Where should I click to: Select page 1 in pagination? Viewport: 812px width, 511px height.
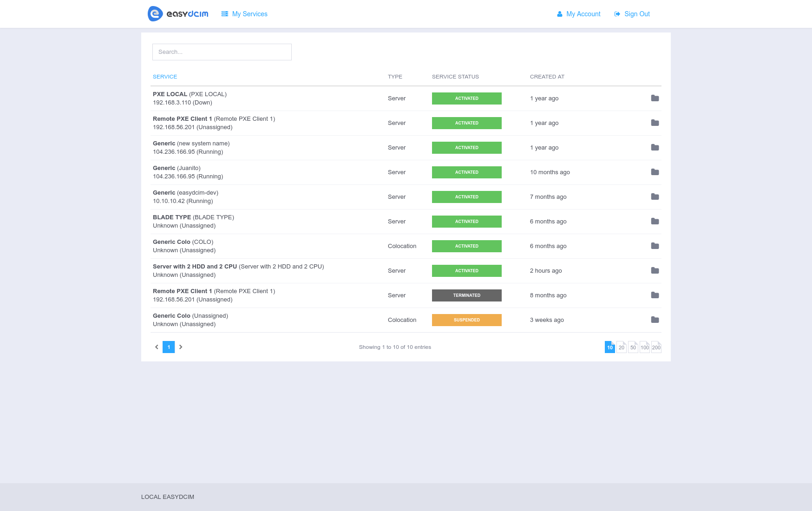pos(169,347)
